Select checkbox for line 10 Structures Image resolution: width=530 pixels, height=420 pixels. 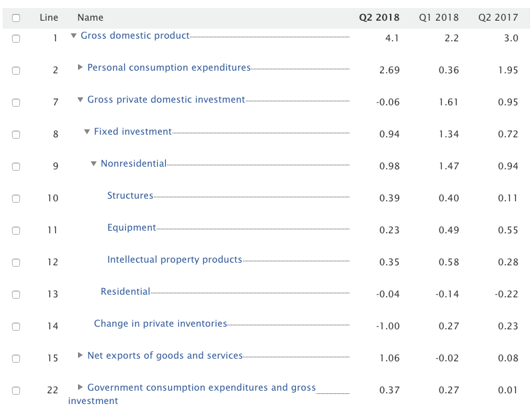(x=16, y=199)
